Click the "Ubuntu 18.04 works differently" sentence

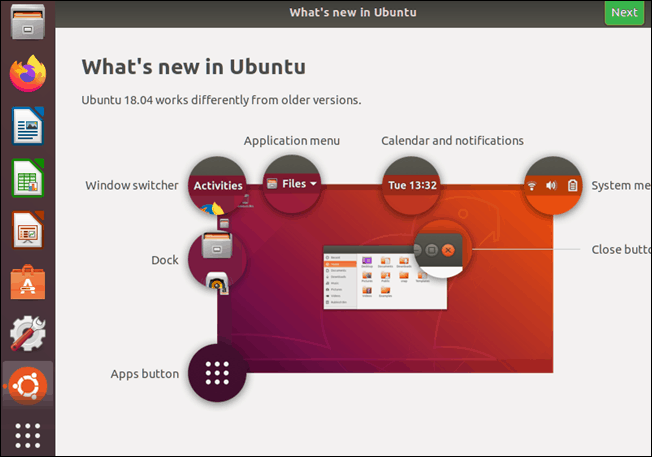(221, 100)
